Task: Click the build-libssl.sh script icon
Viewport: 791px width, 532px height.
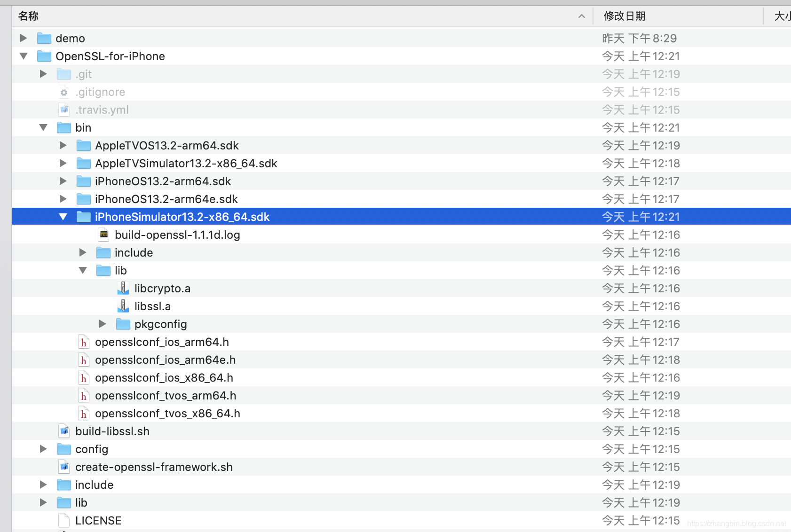Action: click(x=64, y=431)
